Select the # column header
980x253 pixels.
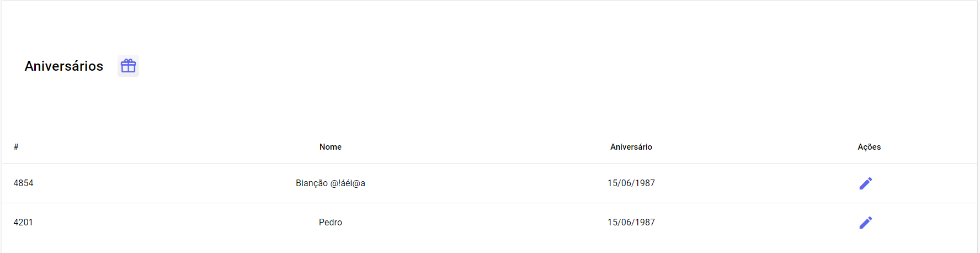pos(16,147)
